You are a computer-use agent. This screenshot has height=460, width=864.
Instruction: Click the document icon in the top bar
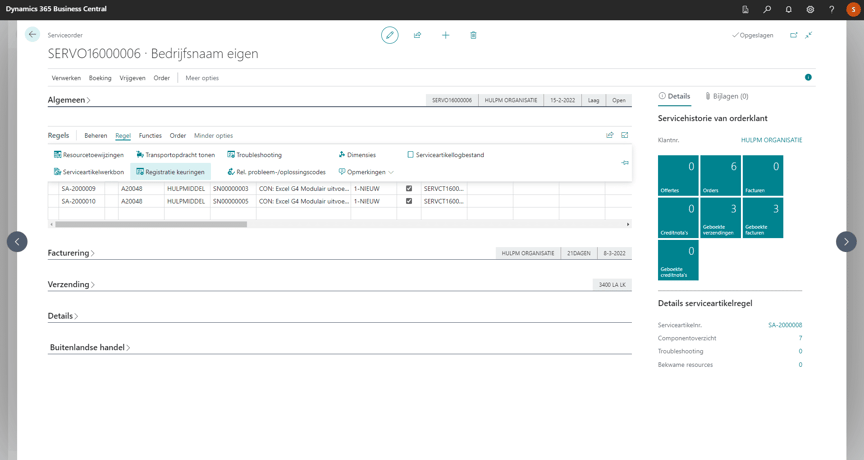click(x=746, y=9)
